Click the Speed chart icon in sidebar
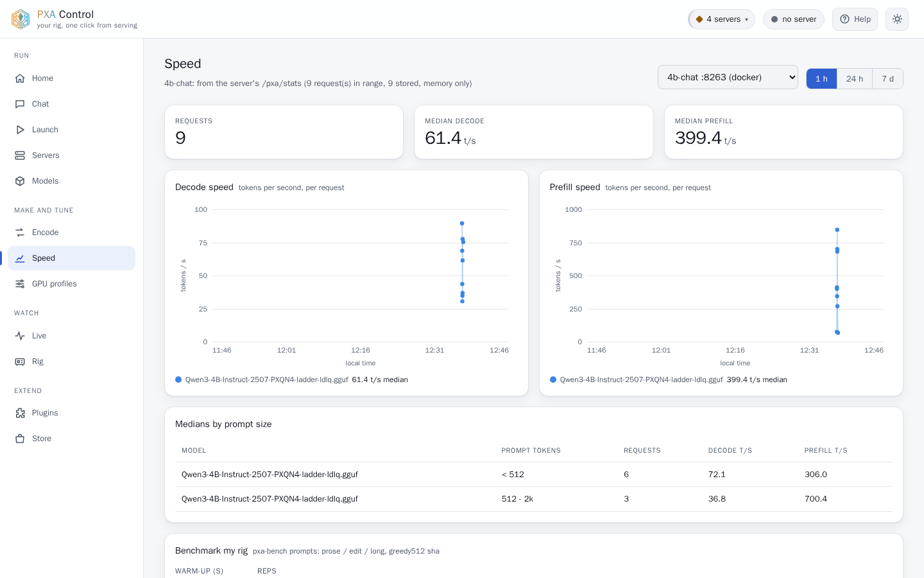Viewport: 924px width, 578px height. click(20, 258)
